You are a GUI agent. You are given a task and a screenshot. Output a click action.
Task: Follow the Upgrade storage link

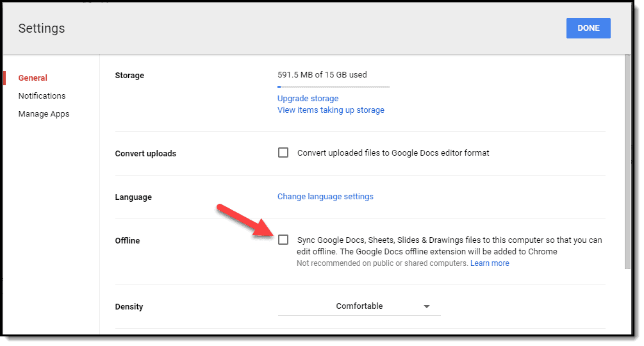[x=308, y=99]
